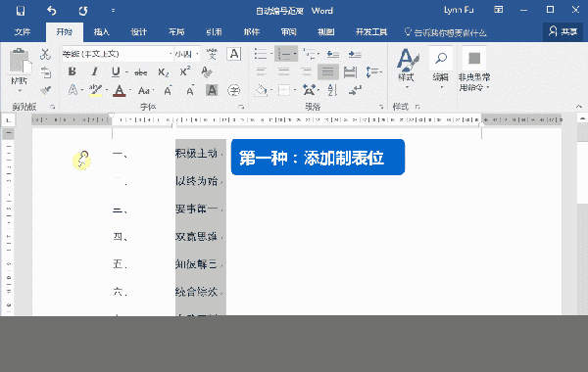Open the paragraph dialog launcher
588x372 pixels.
click(381, 107)
